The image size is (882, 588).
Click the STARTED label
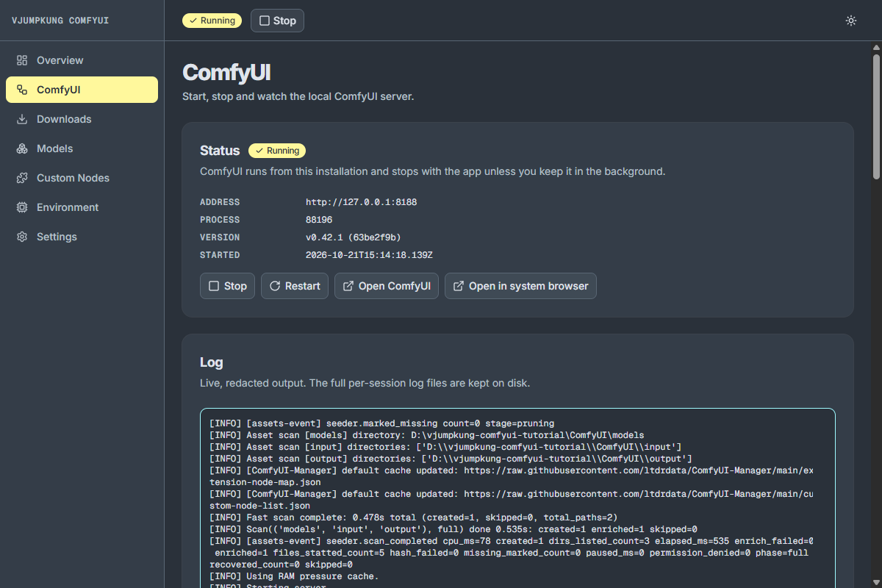click(x=220, y=255)
